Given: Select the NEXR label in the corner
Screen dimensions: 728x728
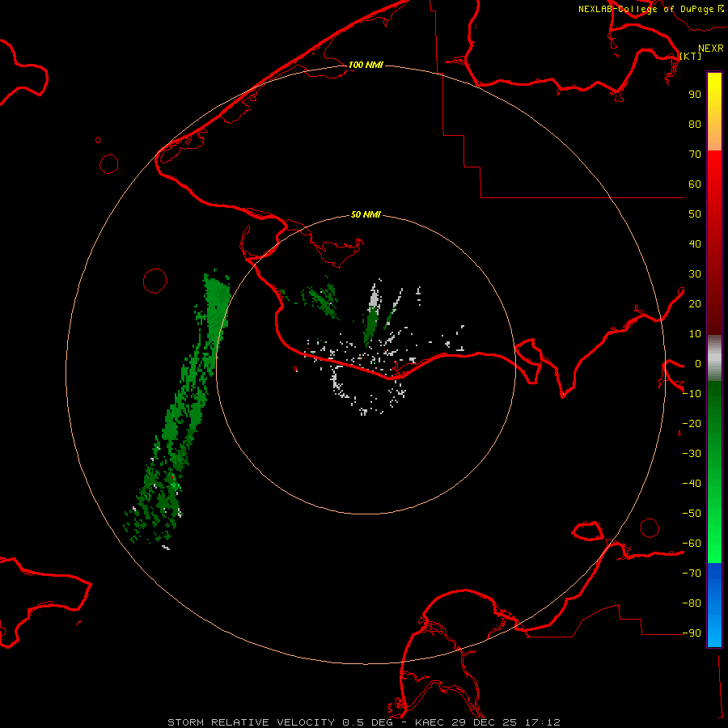Looking at the screenshot, I should [x=711, y=49].
